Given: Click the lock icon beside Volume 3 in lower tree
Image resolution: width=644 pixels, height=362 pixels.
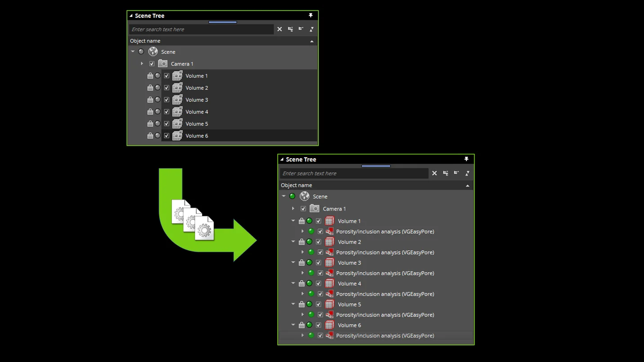Looking at the screenshot, I should click(301, 262).
